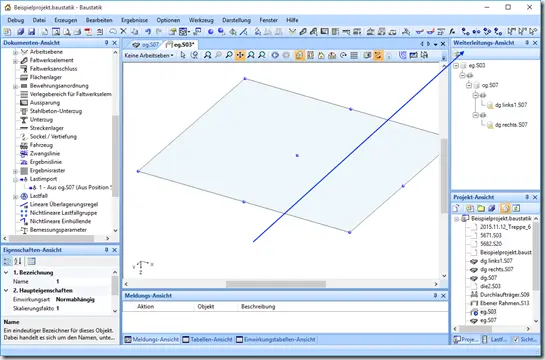The height and width of the screenshot is (360, 545).
Task: Click the Undo arrow icon
Action: coord(148,32)
